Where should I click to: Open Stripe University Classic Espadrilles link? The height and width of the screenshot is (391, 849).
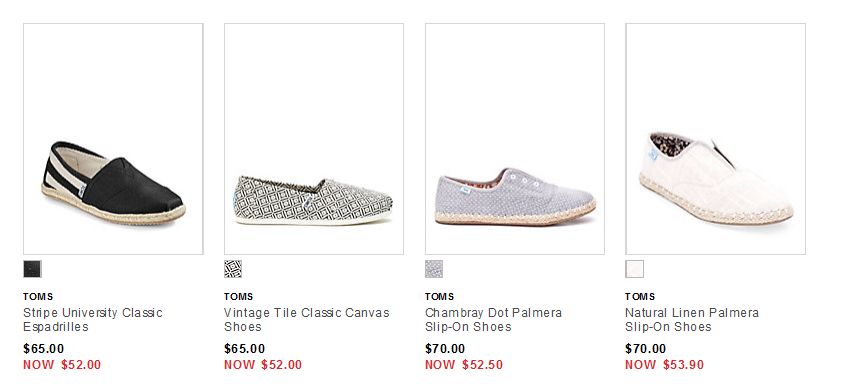93,320
